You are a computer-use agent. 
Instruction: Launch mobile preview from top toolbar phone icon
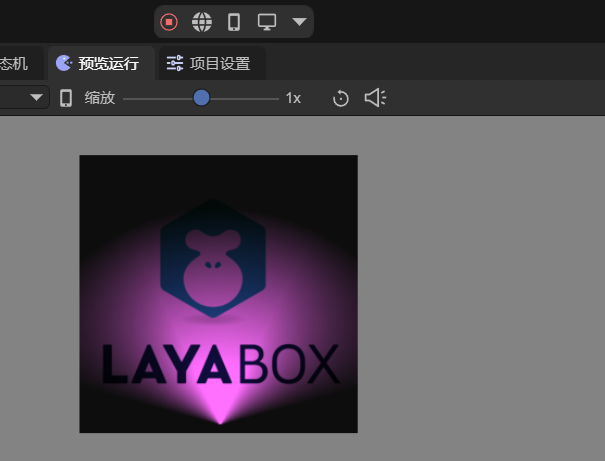(234, 21)
